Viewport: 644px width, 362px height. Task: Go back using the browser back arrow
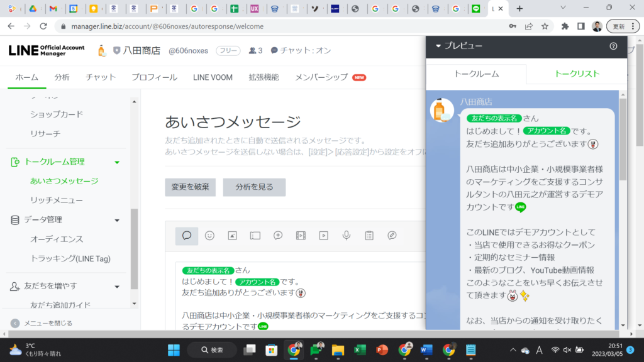pos(11,26)
